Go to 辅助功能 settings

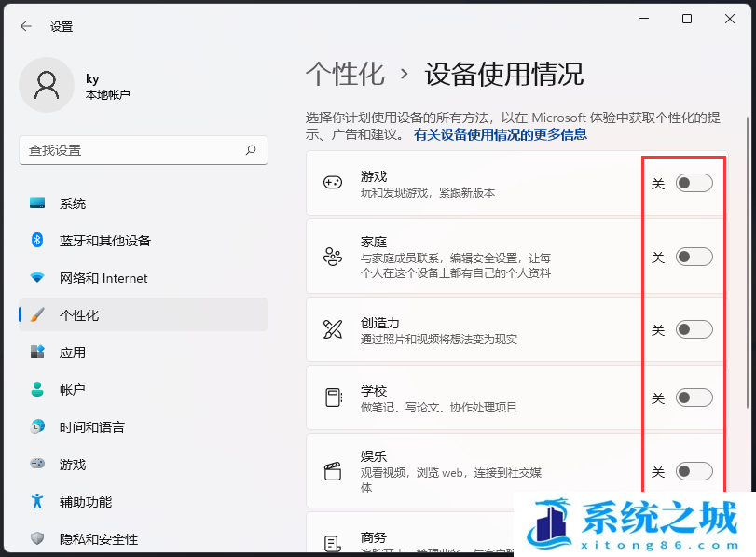pyautogui.click(x=144, y=502)
